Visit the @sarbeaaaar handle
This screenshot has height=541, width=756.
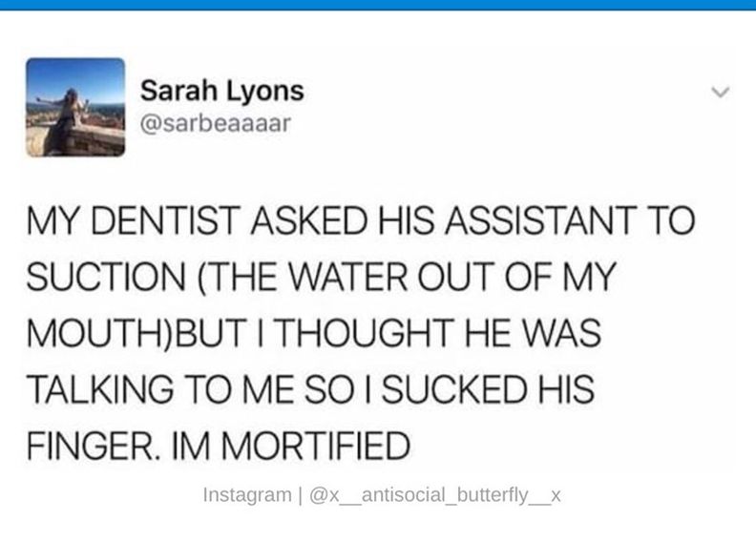[216, 123]
